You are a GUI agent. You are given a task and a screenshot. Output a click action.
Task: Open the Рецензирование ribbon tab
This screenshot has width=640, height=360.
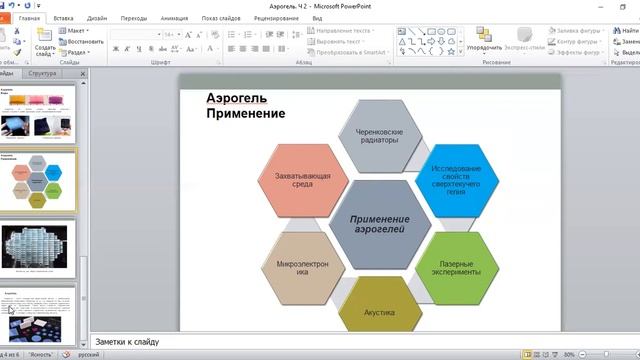tap(276, 18)
